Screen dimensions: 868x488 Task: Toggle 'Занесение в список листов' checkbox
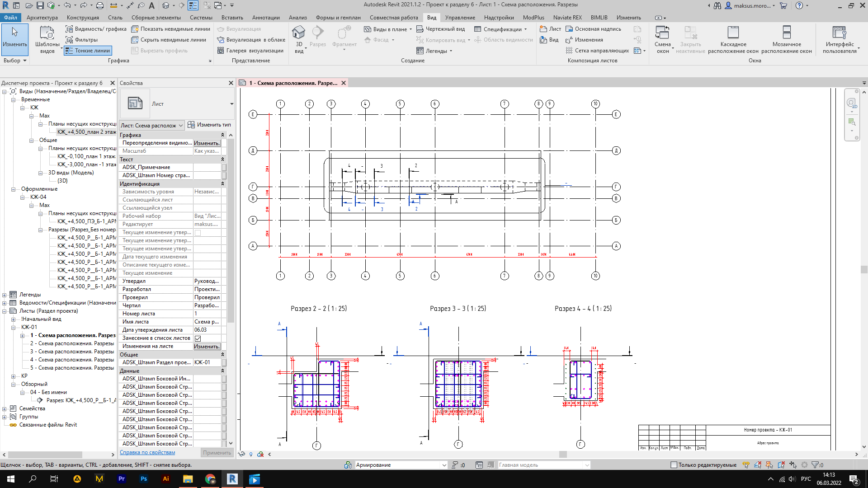coord(198,338)
